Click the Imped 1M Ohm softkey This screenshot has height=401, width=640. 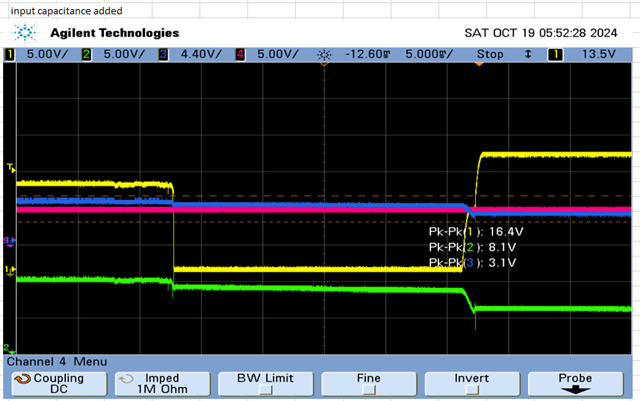[x=163, y=384]
